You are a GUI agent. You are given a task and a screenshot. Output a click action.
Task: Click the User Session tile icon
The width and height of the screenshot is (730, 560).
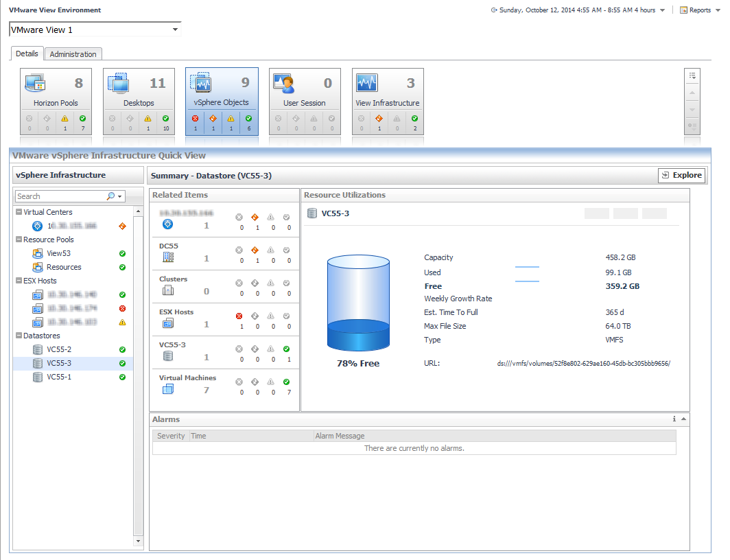tap(284, 83)
